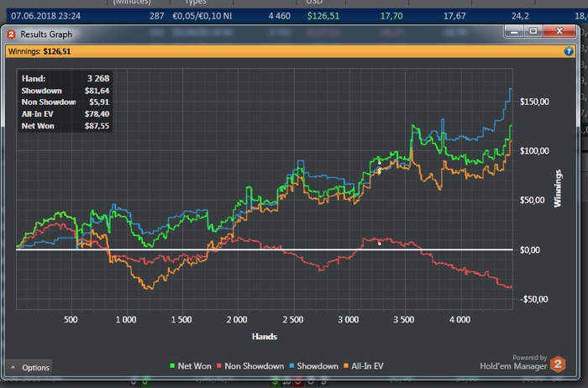
Task: Close the Results Graph window
Action: tap(559, 31)
